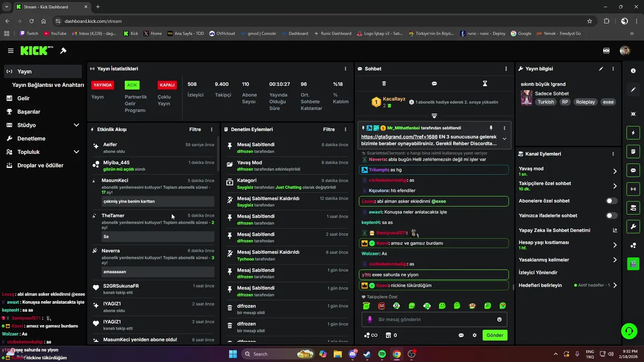
Task: Click the Windows Start button
Action: (x=233, y=354)
